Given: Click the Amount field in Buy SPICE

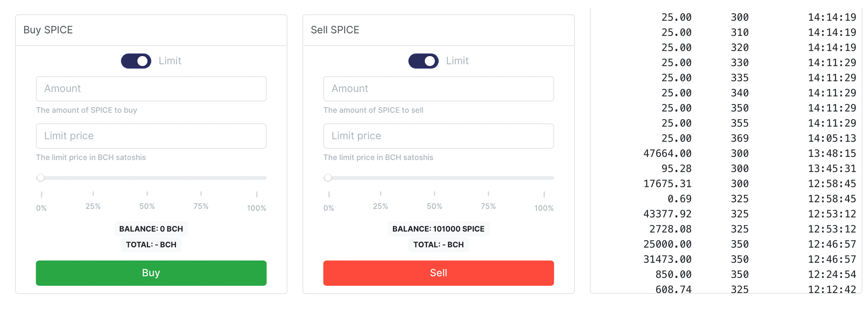Looking at the screenshot, I should pyautogui.click(x=151, y=89).
